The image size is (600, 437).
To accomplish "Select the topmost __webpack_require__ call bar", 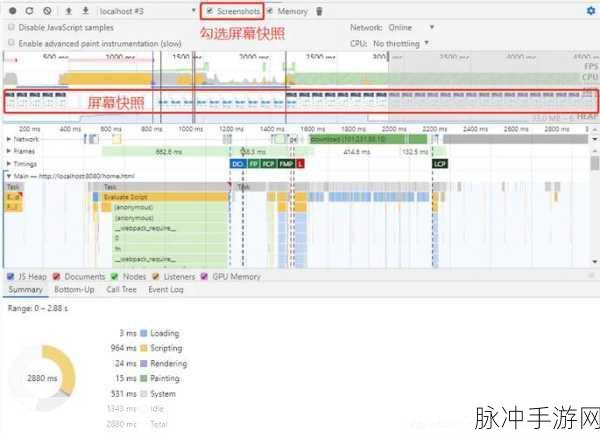I will (171, 228).
